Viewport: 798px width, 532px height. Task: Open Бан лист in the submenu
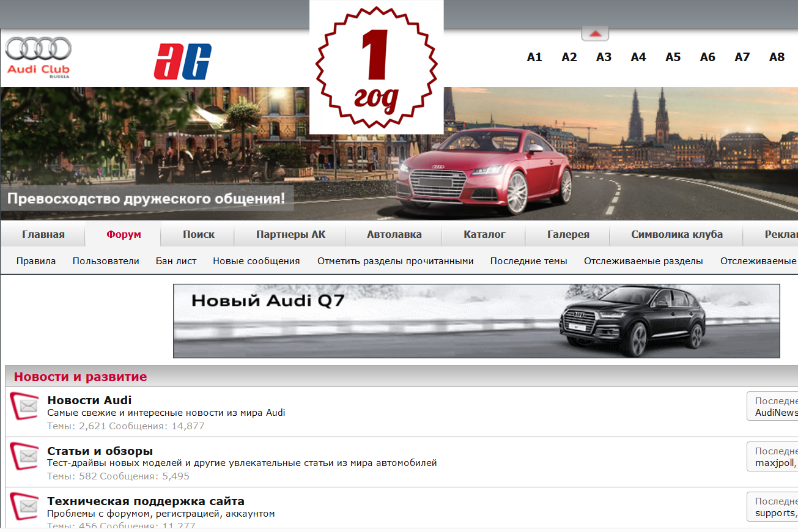click(176, 261)
